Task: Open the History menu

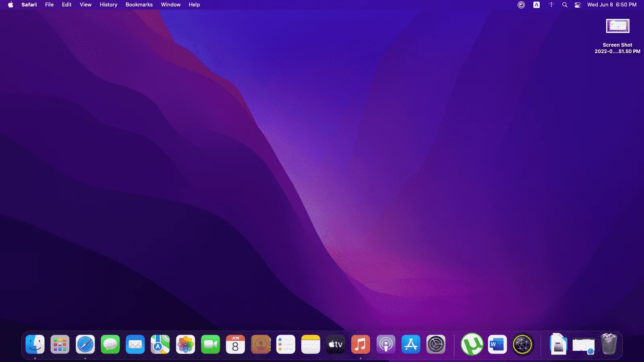Action: click(109, 5)
